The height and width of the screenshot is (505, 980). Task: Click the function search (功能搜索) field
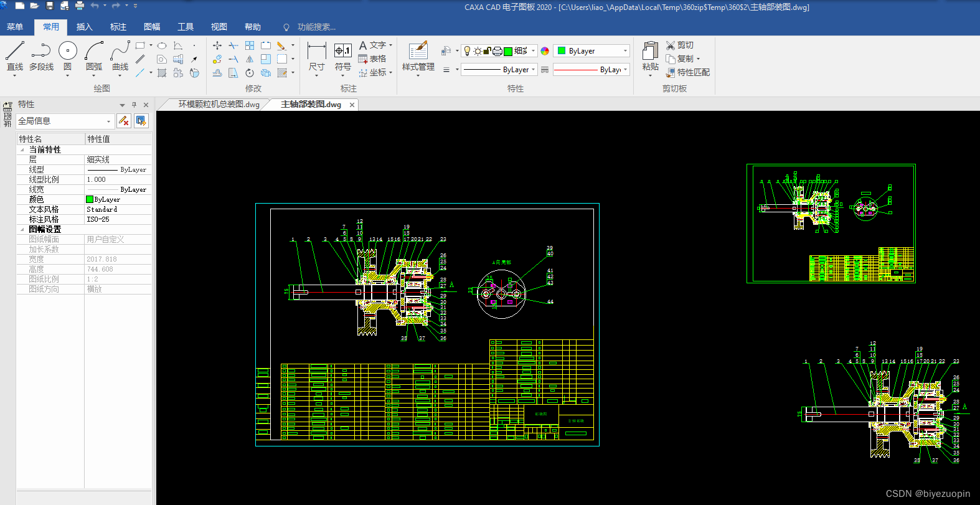coord(316,27)
